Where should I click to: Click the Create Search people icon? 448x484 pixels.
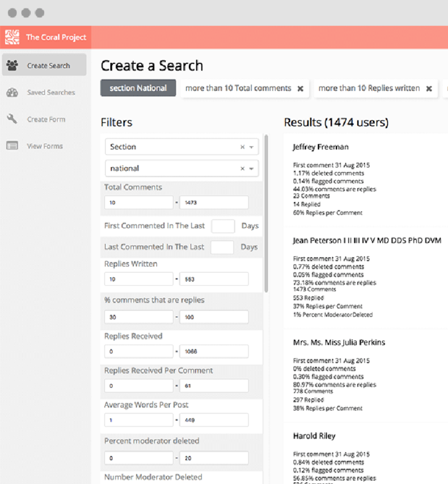12,65
